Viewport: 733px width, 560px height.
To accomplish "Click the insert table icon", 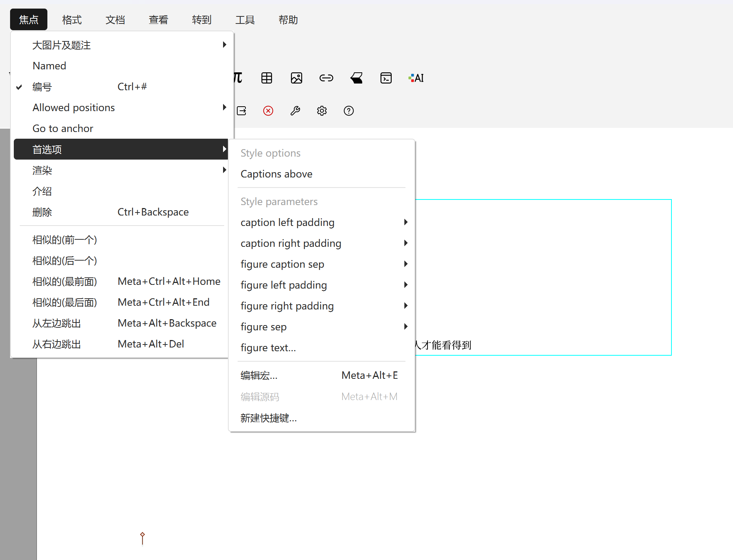I will point(266,78).
